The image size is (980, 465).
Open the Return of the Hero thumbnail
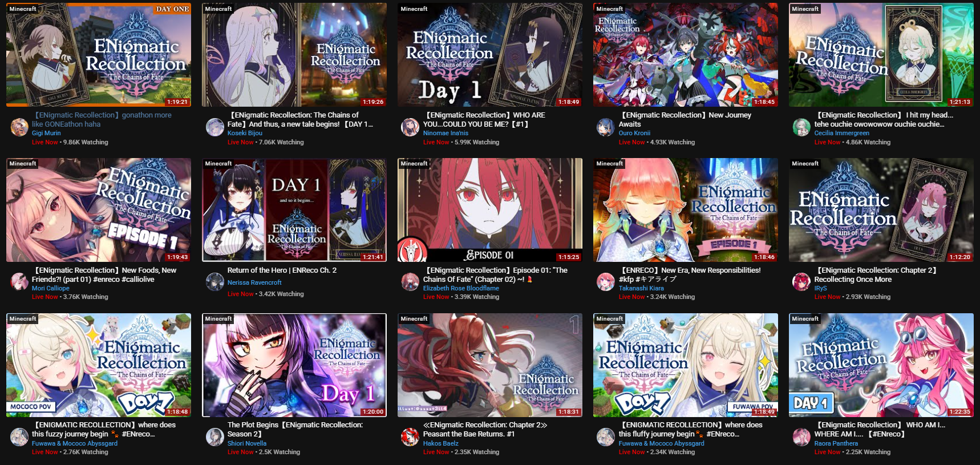click(294, 210)
